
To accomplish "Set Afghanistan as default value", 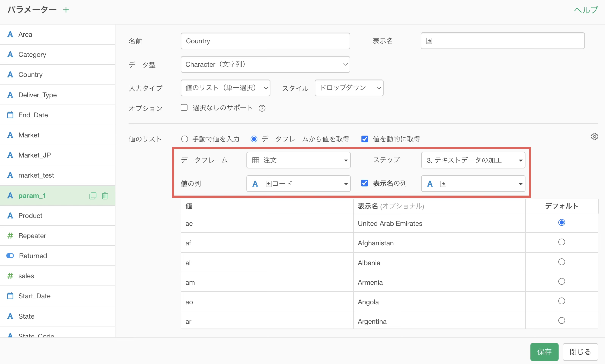I will tap(562, 242).
